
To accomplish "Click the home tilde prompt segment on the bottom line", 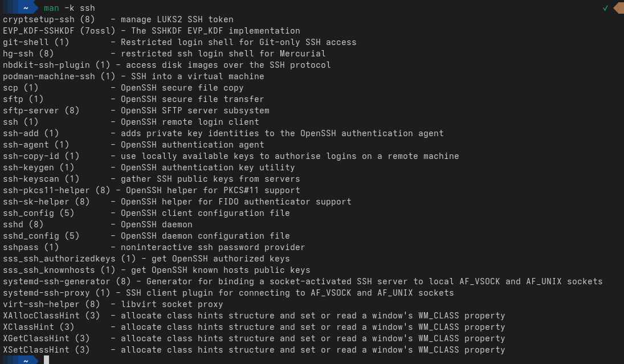I will click(26, 361).
